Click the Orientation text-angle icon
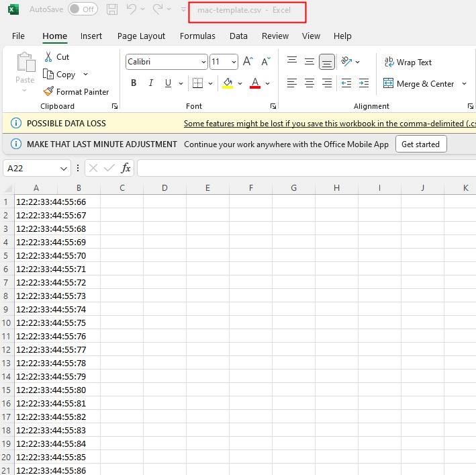 click(346, 61)
